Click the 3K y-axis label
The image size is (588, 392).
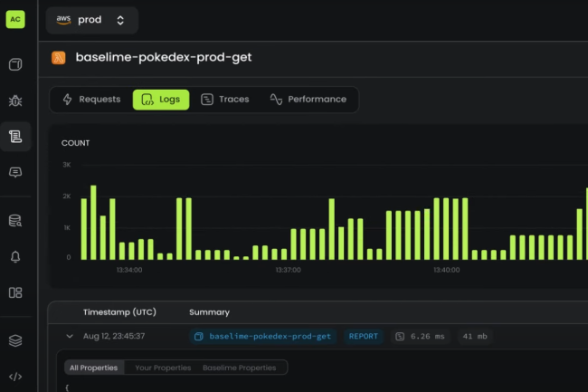67,165
